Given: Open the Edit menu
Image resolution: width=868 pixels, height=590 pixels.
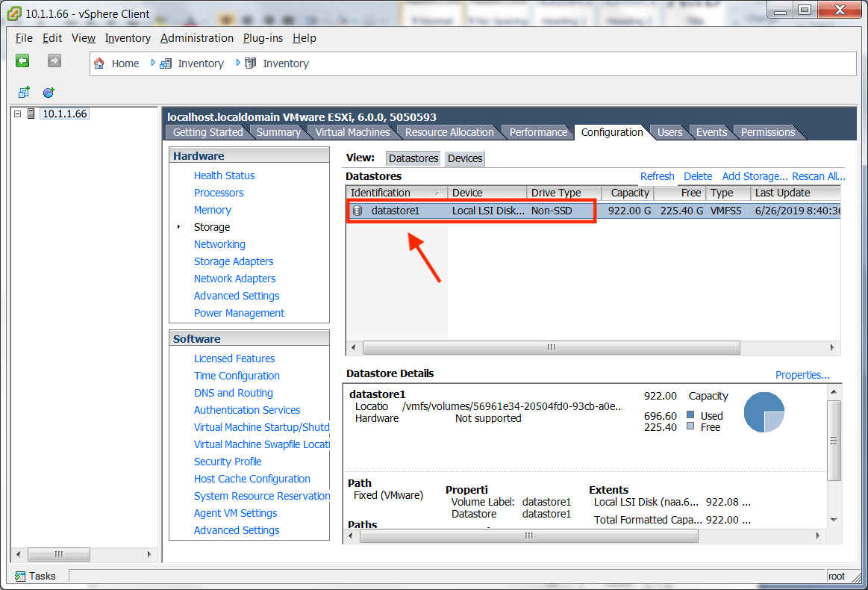Looking at the screenshot, I should [x=52, y=38].
